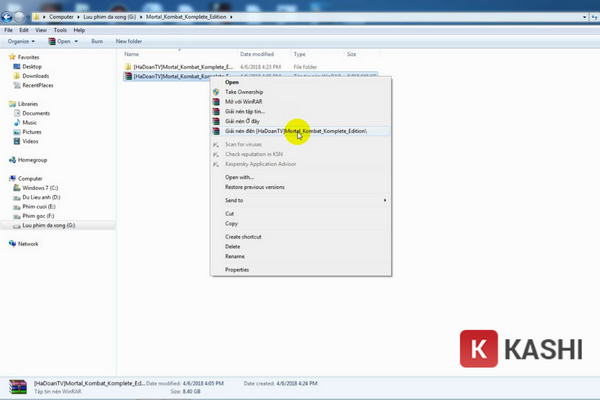The width and height of the screenshot is (600, 400).
Task: Click the Desktop icon under Favorites
Action: 16,67
